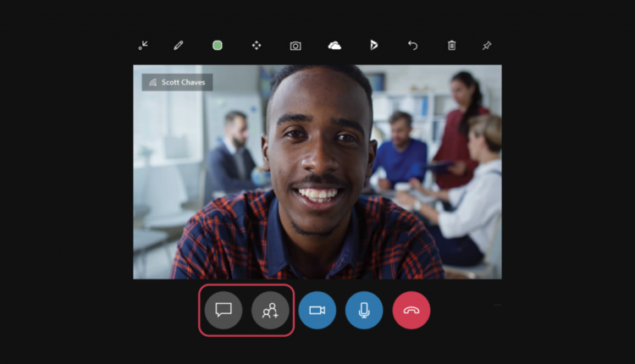
Task: Click the woman standing in video background
Action: 467,119
